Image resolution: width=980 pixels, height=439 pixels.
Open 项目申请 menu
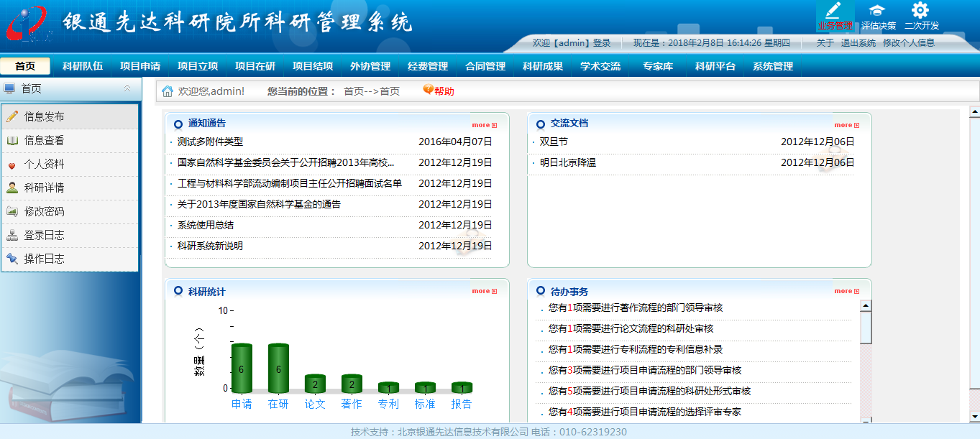point(140,66)
